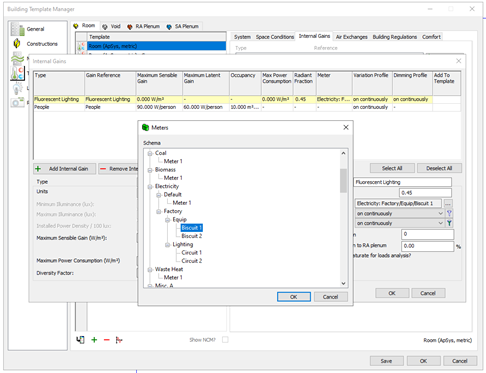Viewport: 486px width, 373px height.
Task: Click the variation profile filter icon
Action: point(449,213)
